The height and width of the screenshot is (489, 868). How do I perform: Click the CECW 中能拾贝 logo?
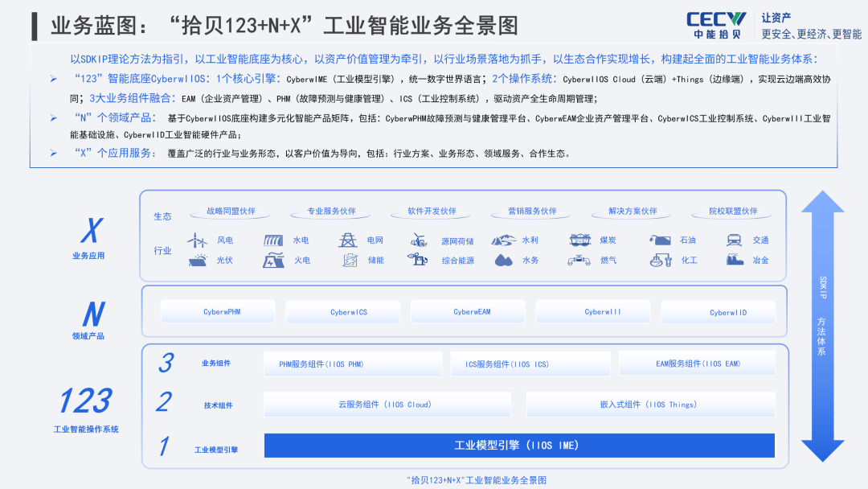tap(716, 26)
